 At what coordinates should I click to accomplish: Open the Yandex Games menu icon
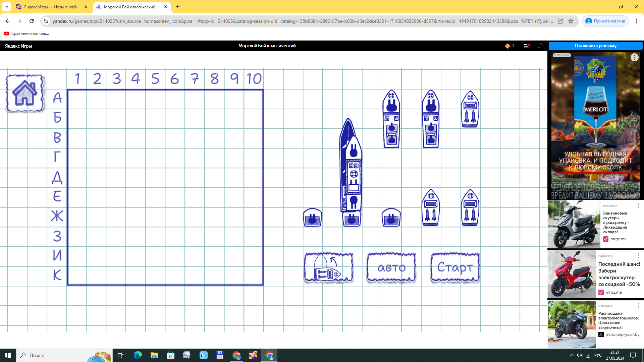coord(527,46)
